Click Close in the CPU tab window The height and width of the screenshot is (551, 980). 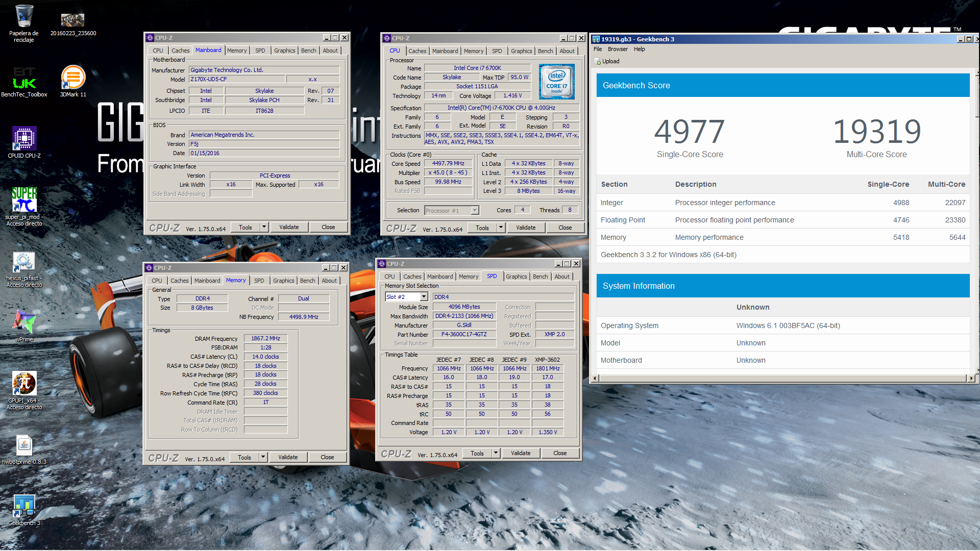[x=565, y=228]
